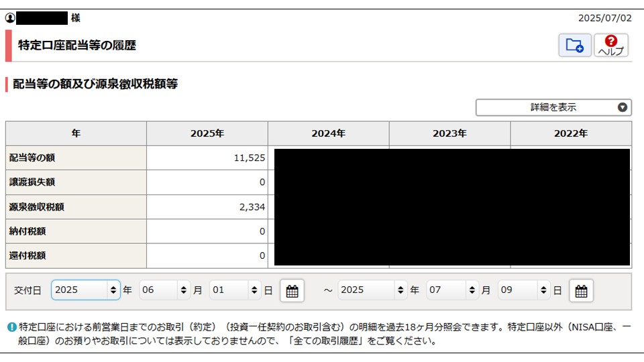The width and height of the screenshot is (644, 362).
Task: Click the 配当等の額及び源泉徴収税額等 section heading
Action: [95, 84]
